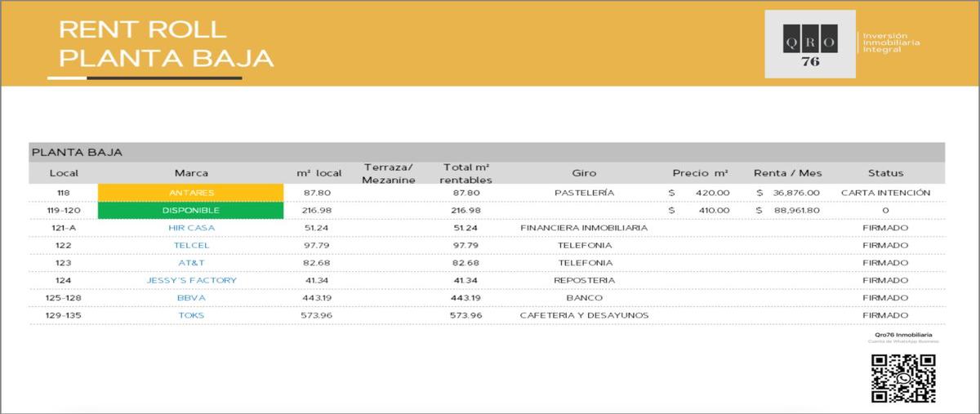Click the WhatsApp QR code

click(902, 378)
